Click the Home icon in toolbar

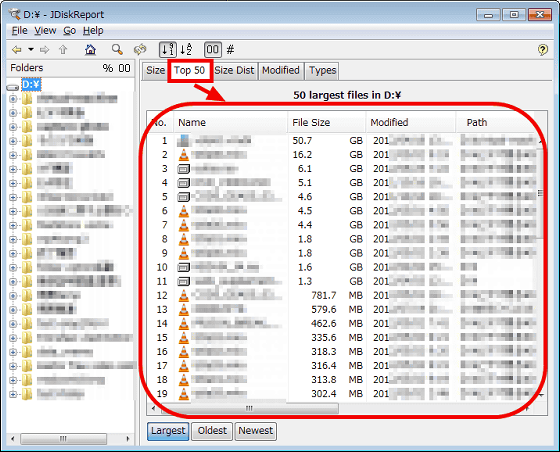click(x=90, y=49)
